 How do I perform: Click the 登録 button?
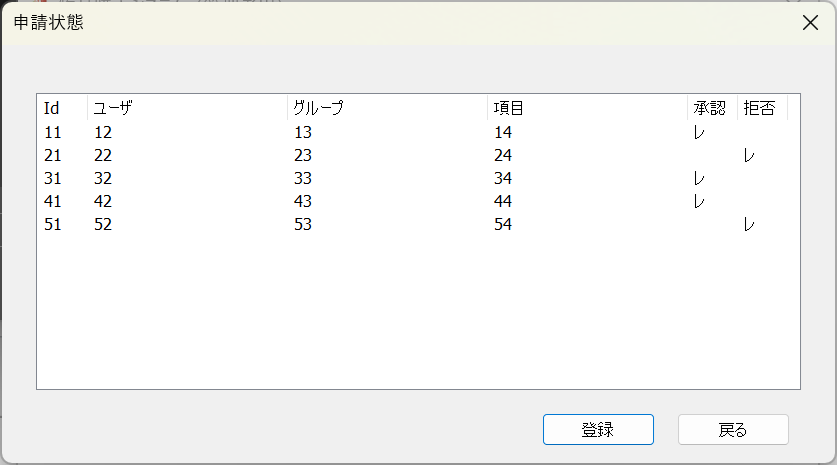click(x=598, y=430)
